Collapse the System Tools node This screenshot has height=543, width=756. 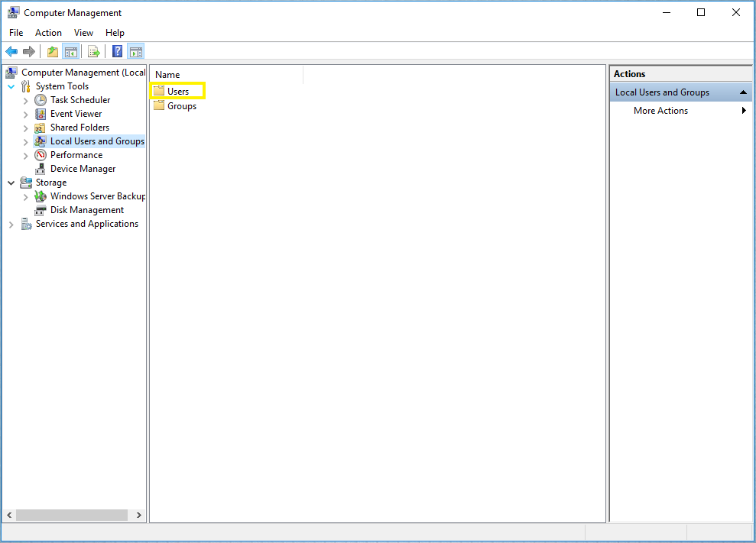point(11,87)
